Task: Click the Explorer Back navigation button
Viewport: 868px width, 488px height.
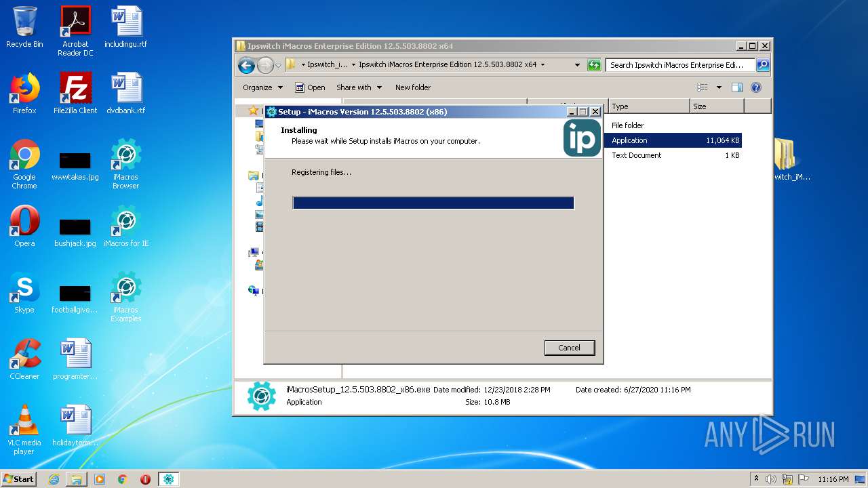Action: [246, 65]
